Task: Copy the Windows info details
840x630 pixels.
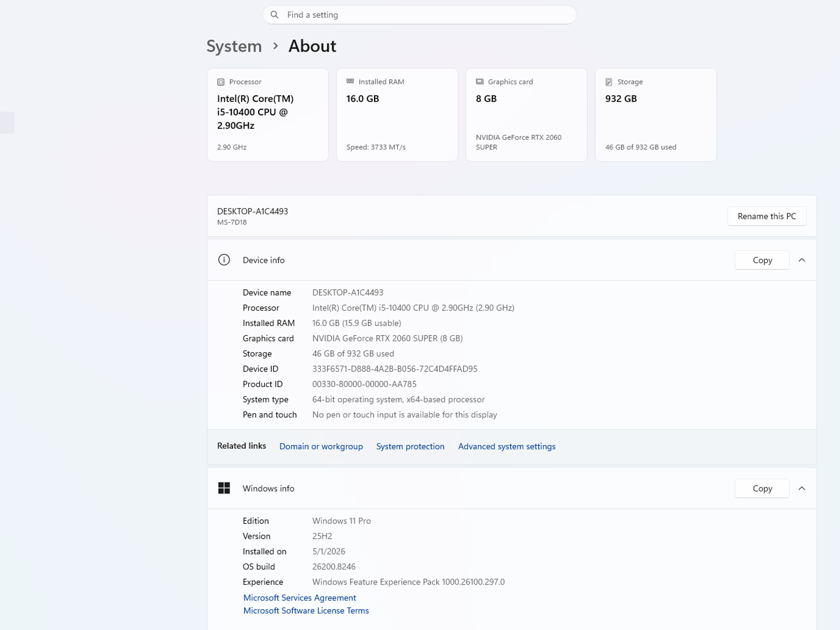Action: point(762,488)
